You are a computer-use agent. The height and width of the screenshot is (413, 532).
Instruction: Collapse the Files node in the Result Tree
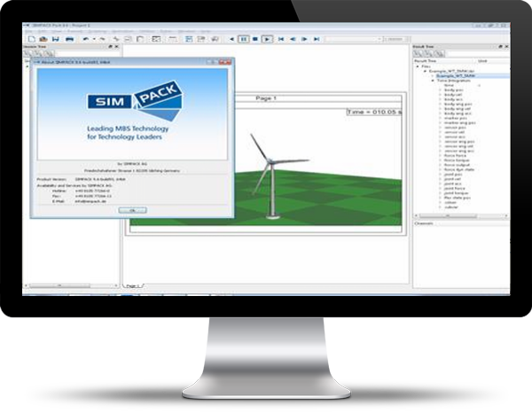(418, 66)
